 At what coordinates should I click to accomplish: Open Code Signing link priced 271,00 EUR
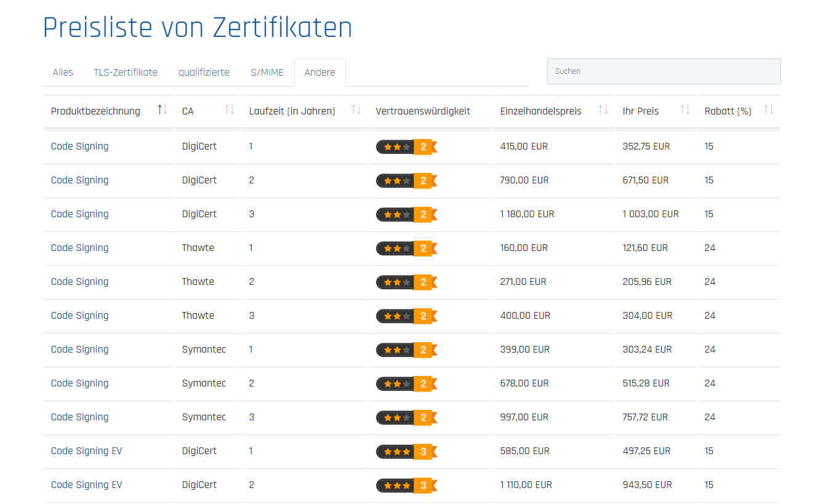79,282
